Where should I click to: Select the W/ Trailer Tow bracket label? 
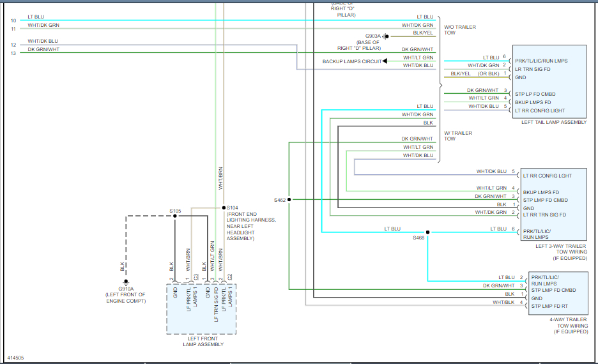[458, 136]
